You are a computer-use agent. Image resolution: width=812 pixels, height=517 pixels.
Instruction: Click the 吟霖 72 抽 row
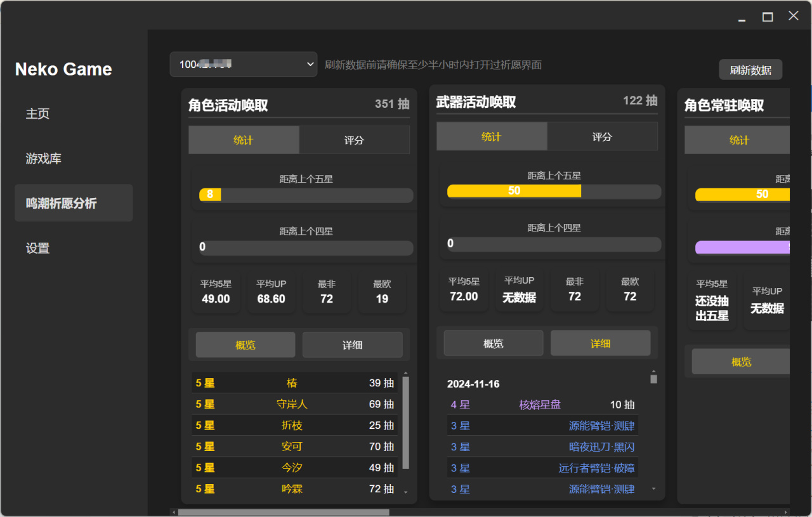click(x=295, y=489)
